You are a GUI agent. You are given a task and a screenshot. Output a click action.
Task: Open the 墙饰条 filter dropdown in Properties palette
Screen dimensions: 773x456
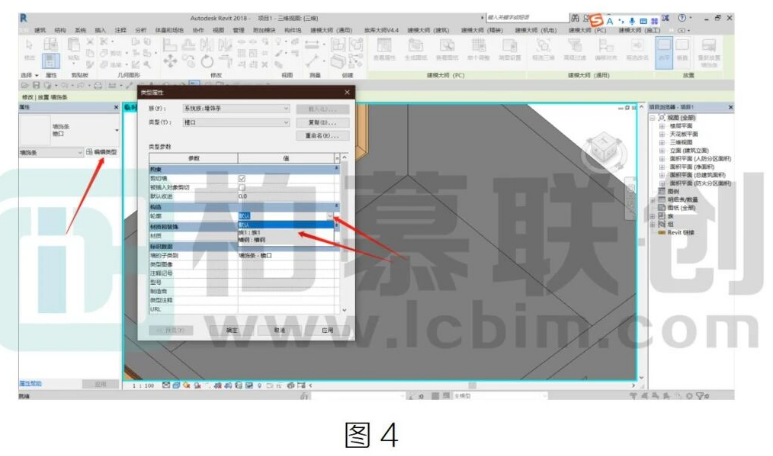(x=51, y=153)
